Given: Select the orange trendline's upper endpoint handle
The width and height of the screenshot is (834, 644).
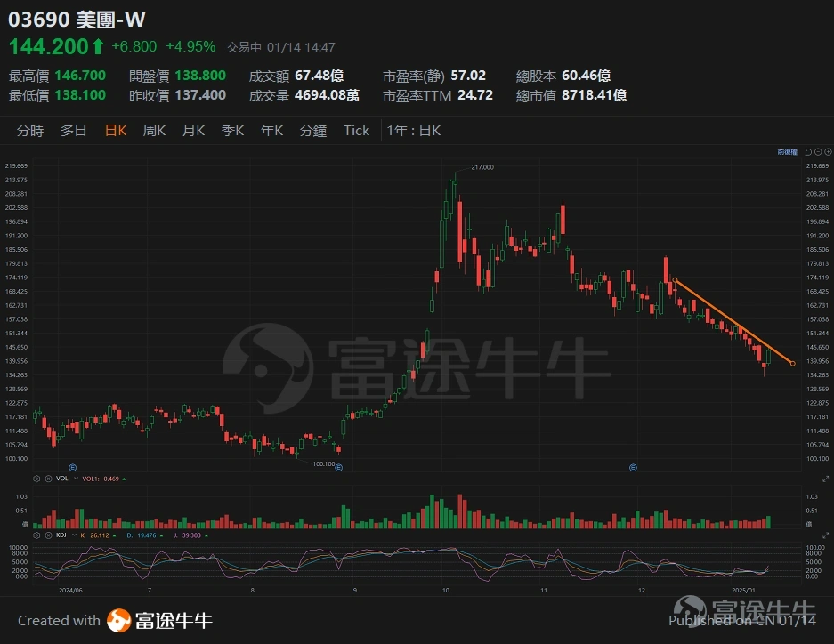Looking at the screenshot, I should pos(675,279).
